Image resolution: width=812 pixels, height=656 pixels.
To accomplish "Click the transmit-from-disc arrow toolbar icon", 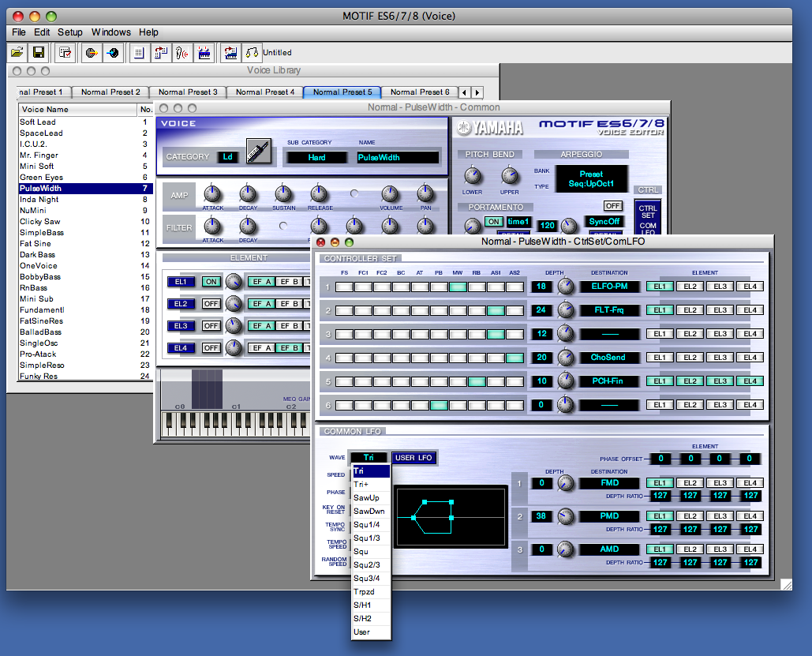I will point(92,52).
